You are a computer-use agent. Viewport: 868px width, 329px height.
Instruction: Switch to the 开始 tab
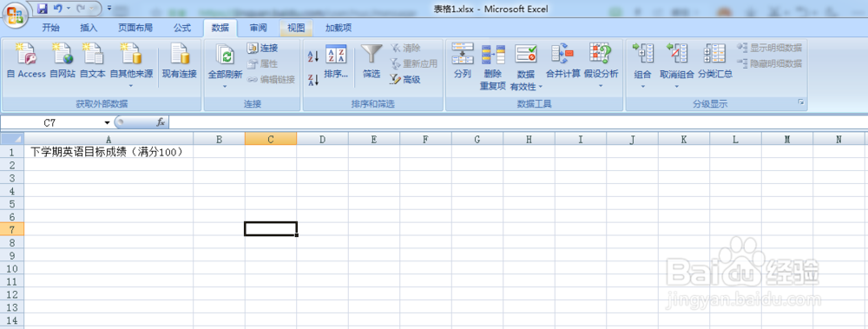[x=50, y=28]
